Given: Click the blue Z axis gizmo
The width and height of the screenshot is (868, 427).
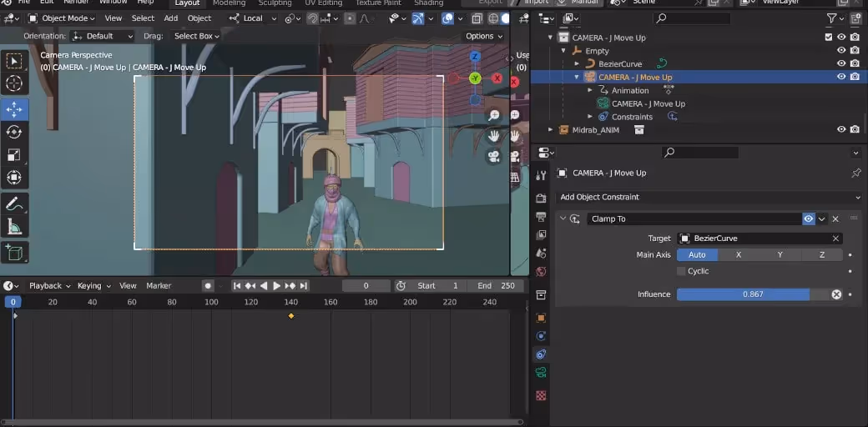Looking at the screenshot, I should (x=475, y=57).
